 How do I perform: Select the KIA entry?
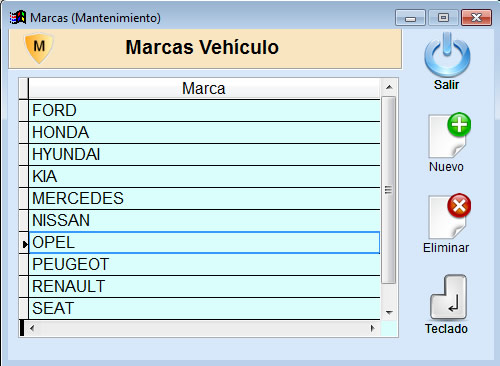(204, 176)
